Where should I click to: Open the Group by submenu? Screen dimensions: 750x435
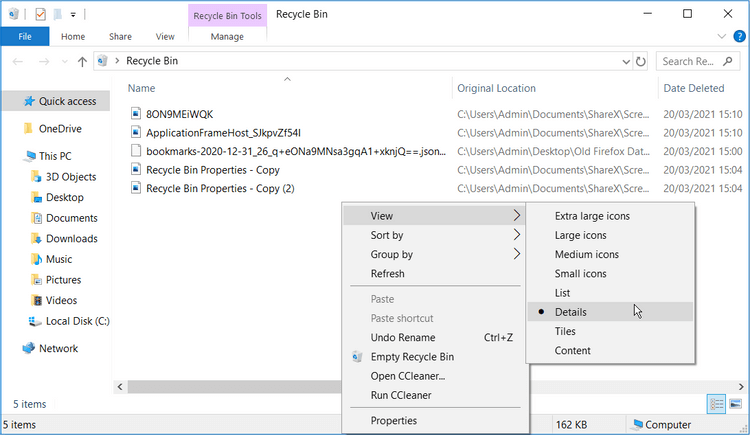pos(435,254)
